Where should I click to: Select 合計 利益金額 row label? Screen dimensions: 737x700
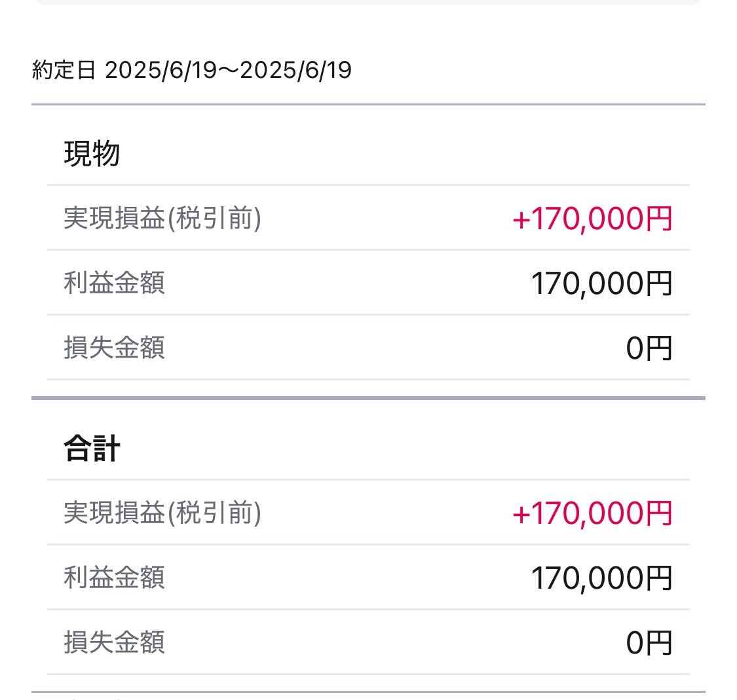point(114,578)
